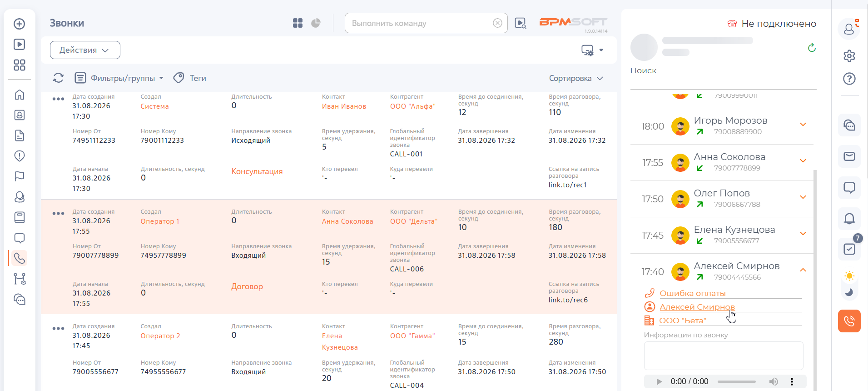Open the user profile icon at top right

coord(849,29)
